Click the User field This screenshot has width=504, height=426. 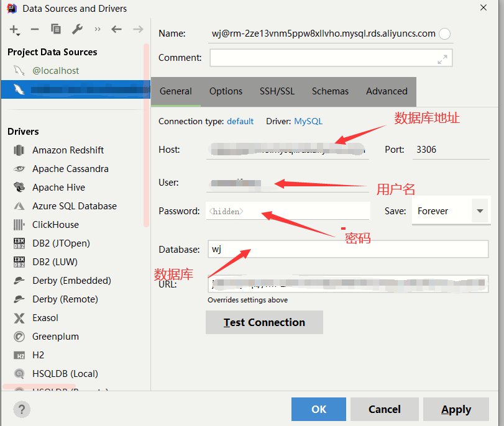[x=287, y=183]
